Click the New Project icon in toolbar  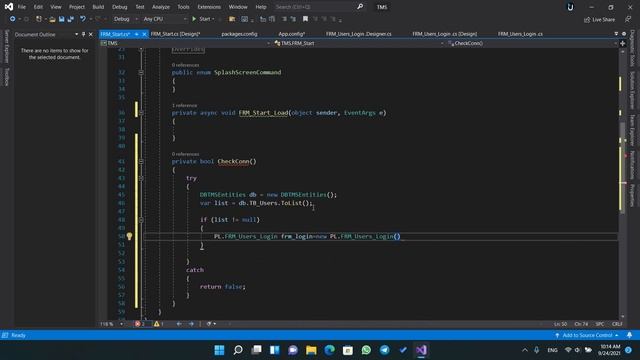(x=39, y=19)
